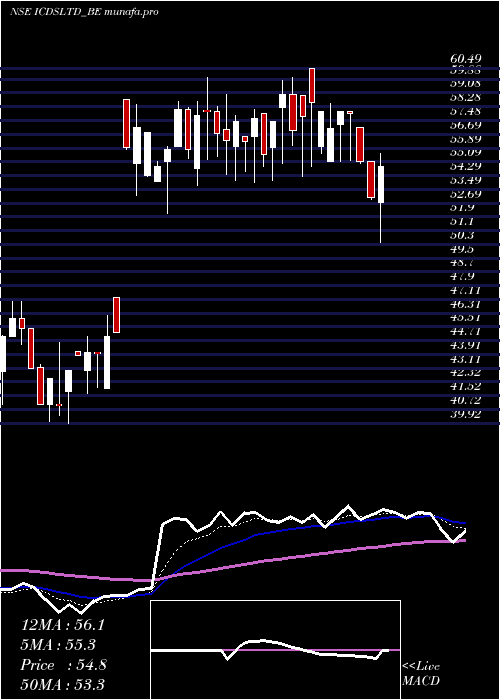Click the 47.11 price axis label
500x700 pixels.
click(465, 291)
